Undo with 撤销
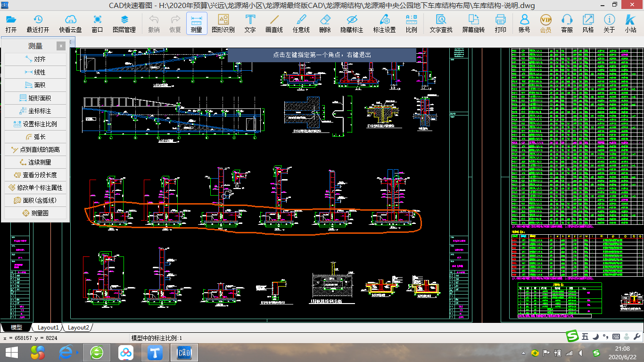 point(154,24)
